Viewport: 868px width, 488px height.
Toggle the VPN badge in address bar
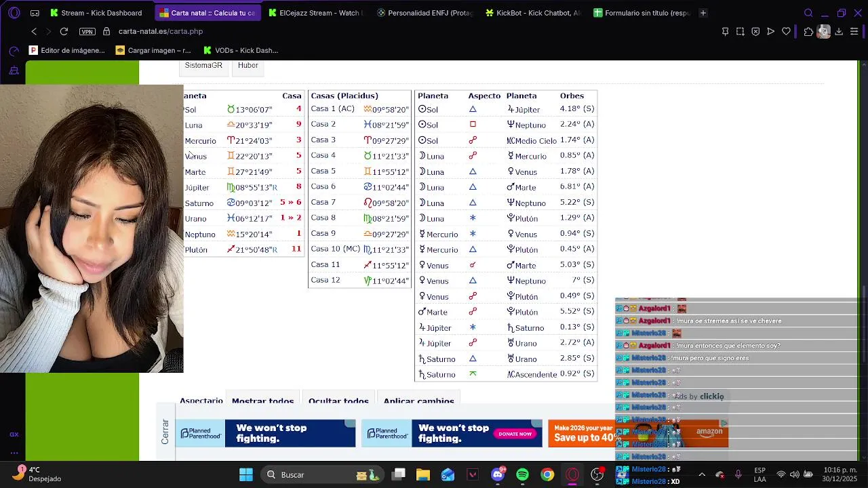pyautogui.click(x=87, y=32)
